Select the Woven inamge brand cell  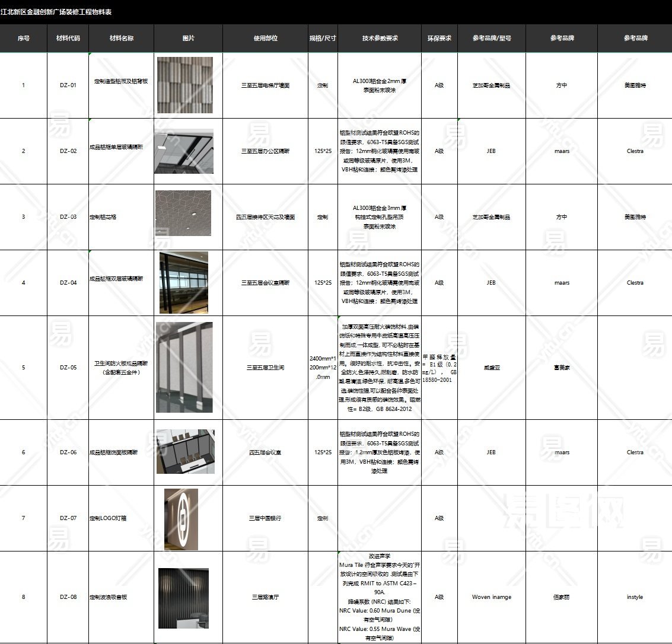[x=491, y=597]
